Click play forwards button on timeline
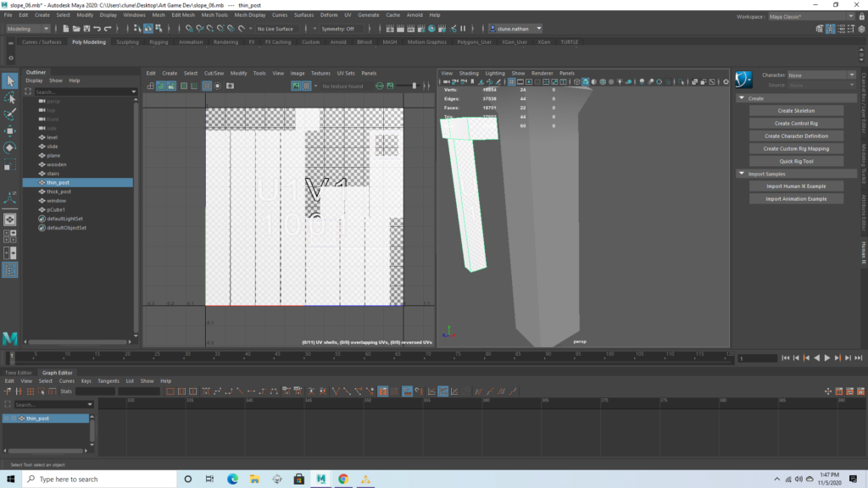Image resolution: width=868 pixels, height=488 pixels. coord(827,358)
